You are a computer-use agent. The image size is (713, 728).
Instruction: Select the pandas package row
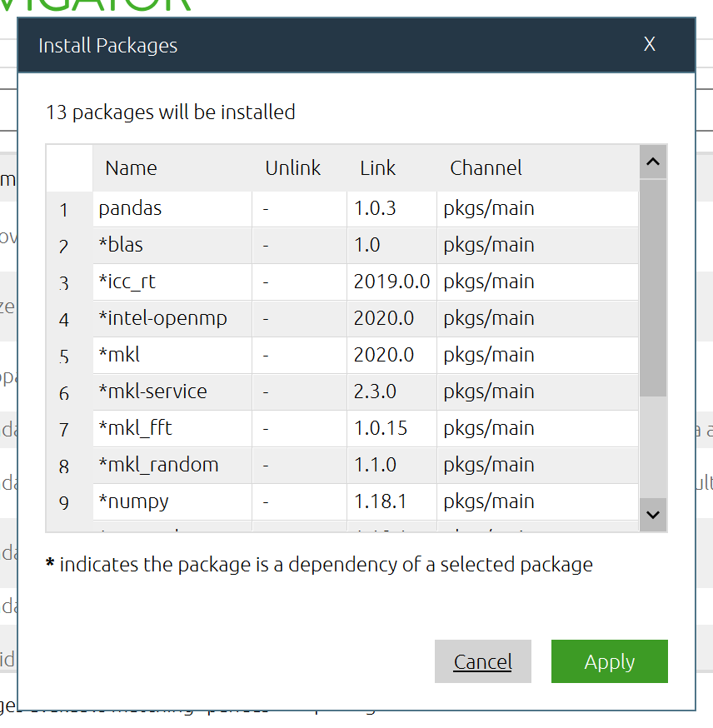pyautogui.click(x=130, y=208)
